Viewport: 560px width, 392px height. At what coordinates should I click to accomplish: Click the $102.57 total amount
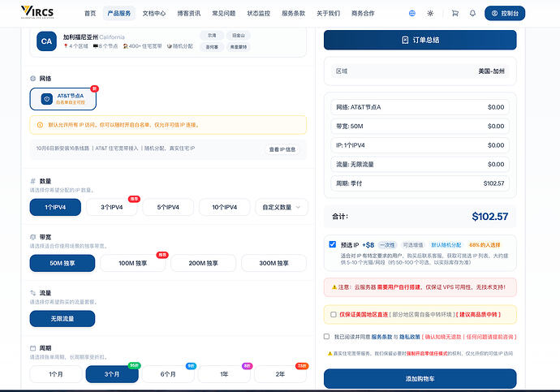(490, 217)
